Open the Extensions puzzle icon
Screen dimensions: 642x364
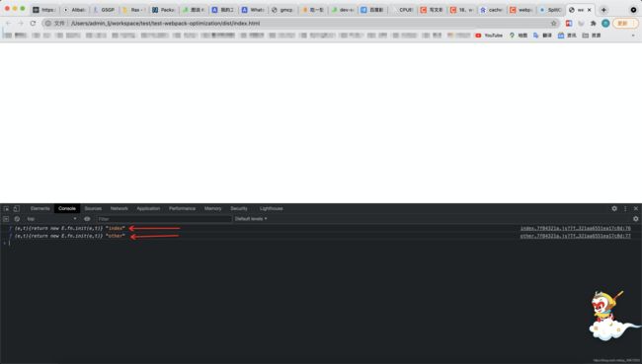[x=593, y=24]
